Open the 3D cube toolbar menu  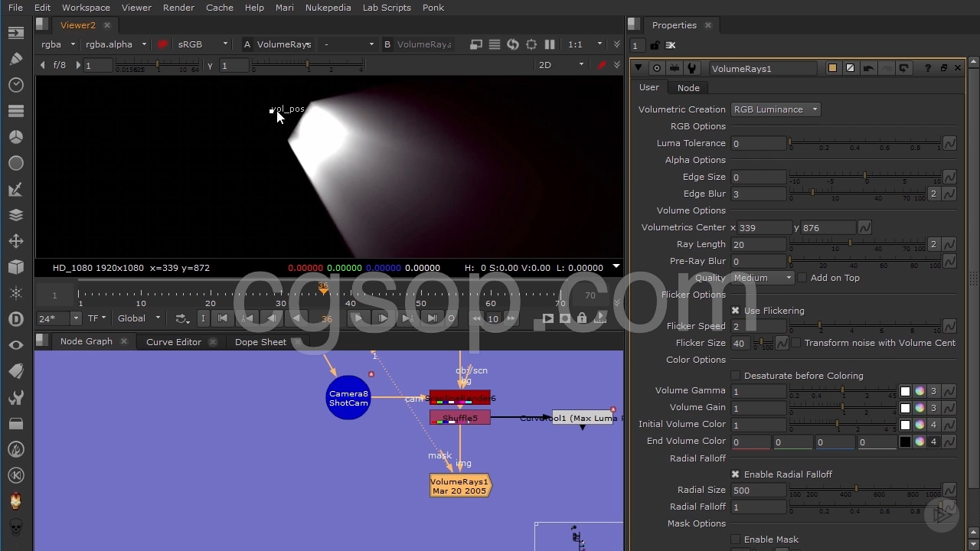click(x=16, y=267)
